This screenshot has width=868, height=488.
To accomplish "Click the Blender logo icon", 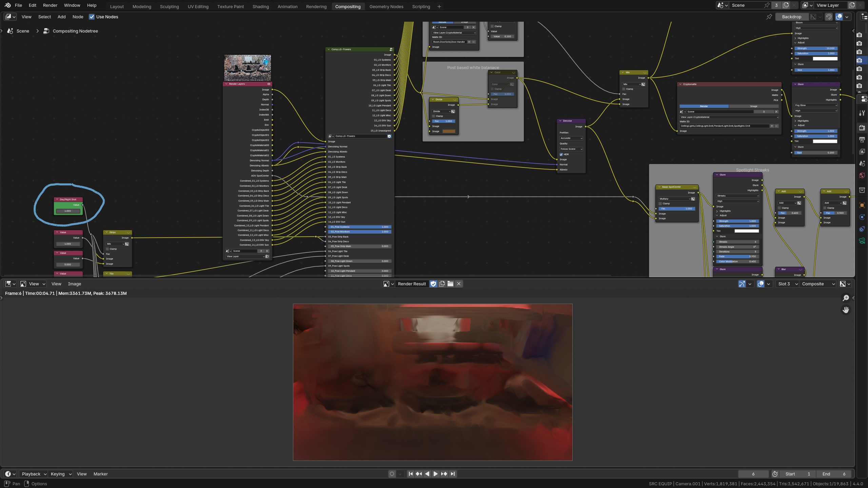I will (x=7, y=5).
